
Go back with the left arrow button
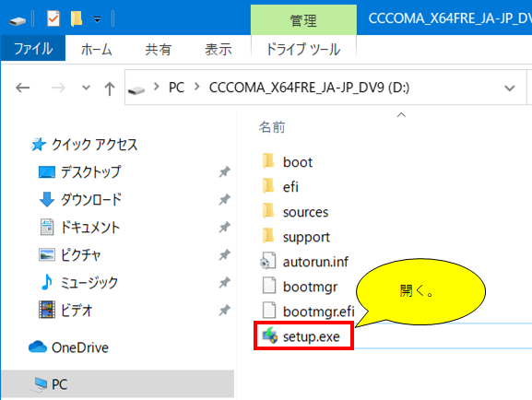(x=23, y=88)
